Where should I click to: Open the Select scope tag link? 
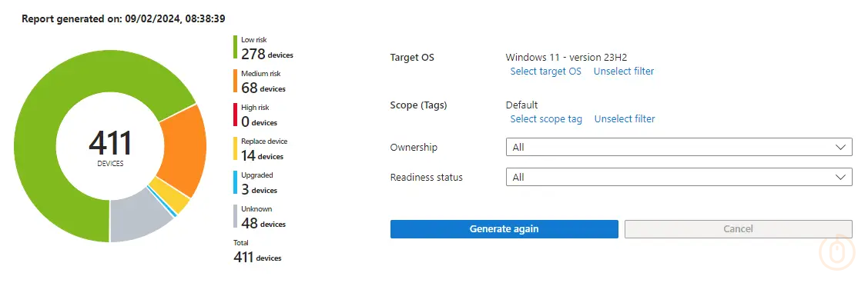click(x=546, y=119)
